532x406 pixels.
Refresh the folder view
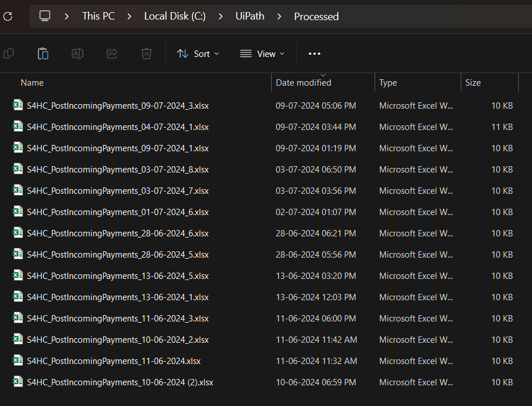[8, 16]
